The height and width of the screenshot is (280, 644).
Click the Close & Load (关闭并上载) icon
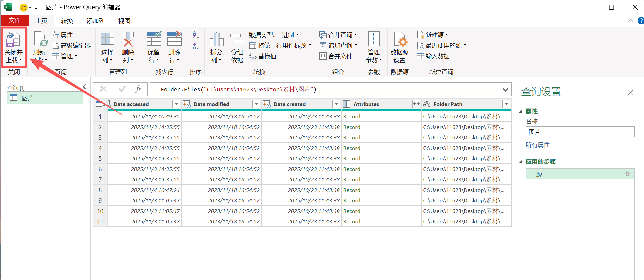[13, 39]
